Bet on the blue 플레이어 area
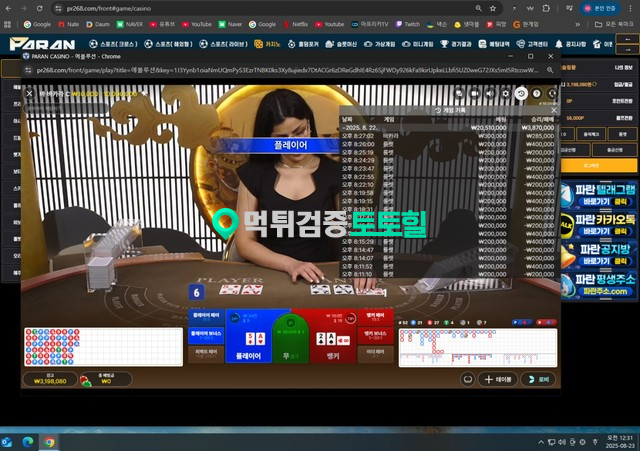Screen dimensions: 640x451 click(249, 336)
